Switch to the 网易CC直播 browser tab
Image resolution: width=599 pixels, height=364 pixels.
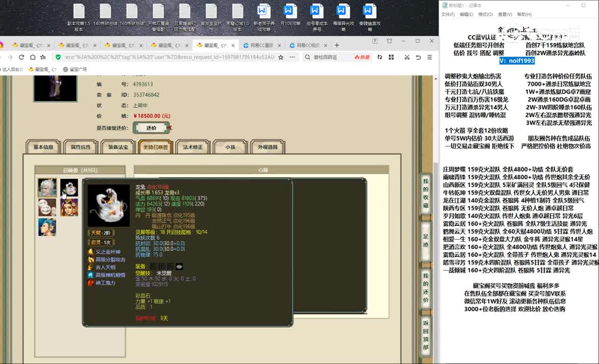tap(262, 45)
